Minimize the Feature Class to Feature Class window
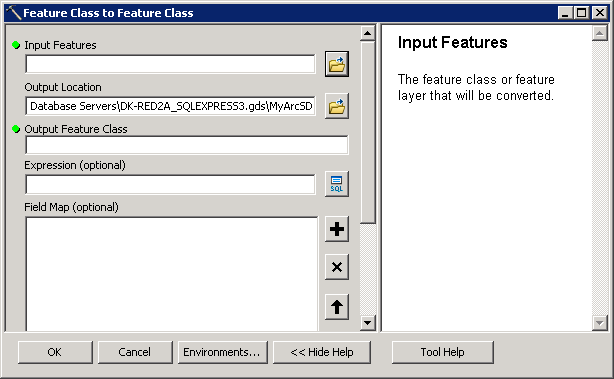Image resolution: width=614 pixels, height=379 pixels. (x=565, y=13)
